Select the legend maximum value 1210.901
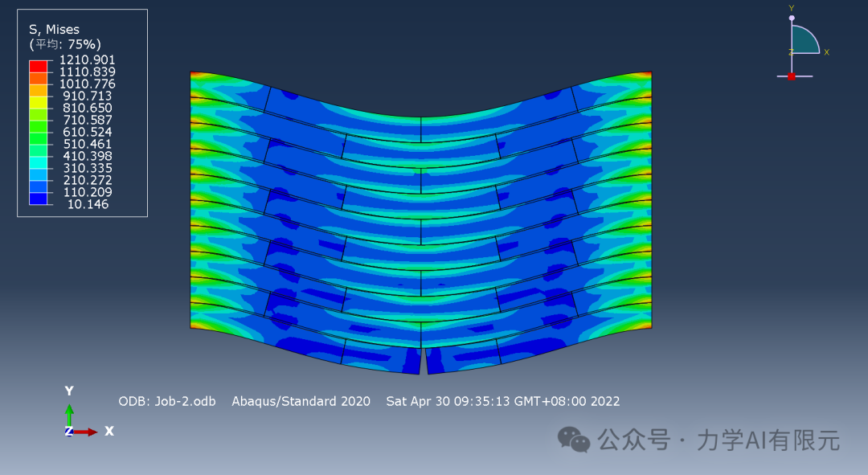 click(x=88, y=59)
